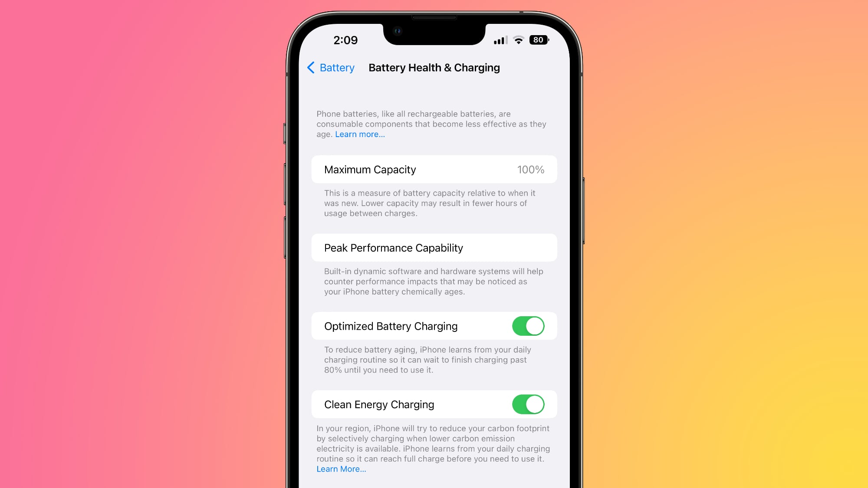Expand Peak Performance Capability description
868x488 pixels.
tap(434, 248)
